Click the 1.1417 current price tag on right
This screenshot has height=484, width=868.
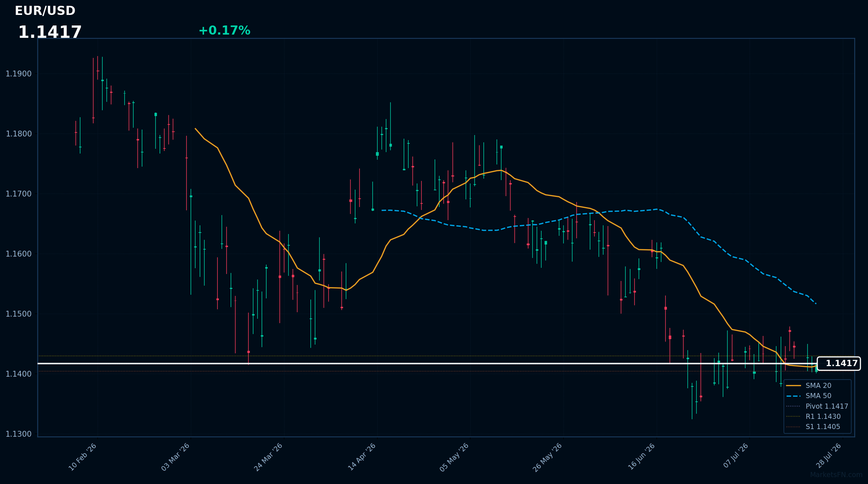839,364
